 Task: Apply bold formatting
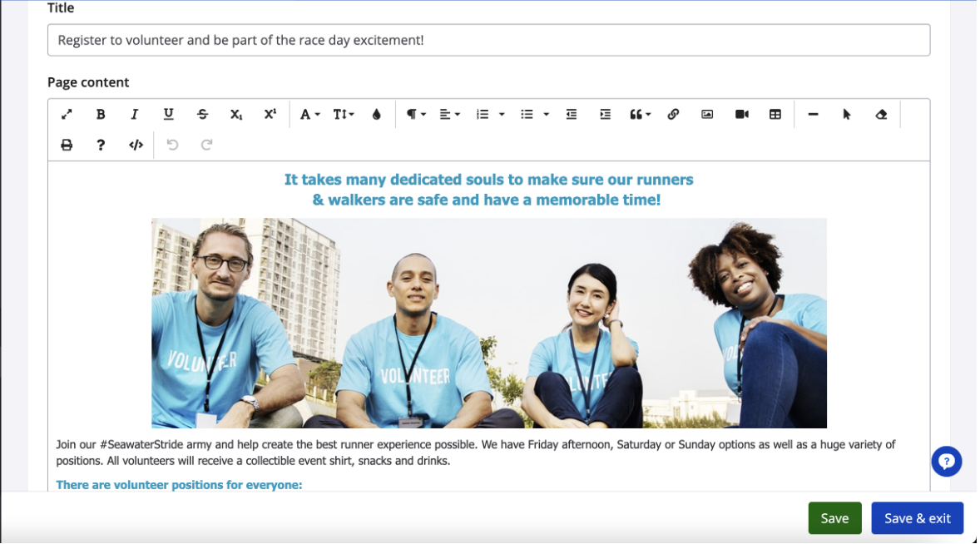point(101,115)
